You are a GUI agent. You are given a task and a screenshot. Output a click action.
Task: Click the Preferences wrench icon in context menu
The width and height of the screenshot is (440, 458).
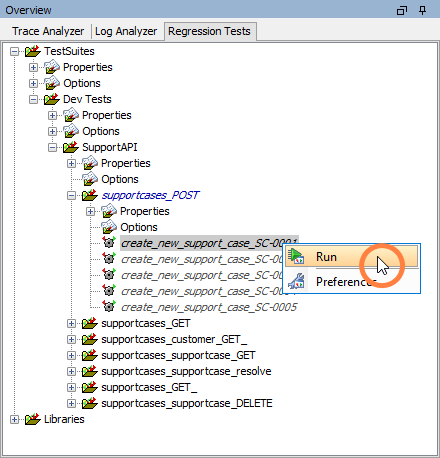pyautogui.click(x=296, y=281)
